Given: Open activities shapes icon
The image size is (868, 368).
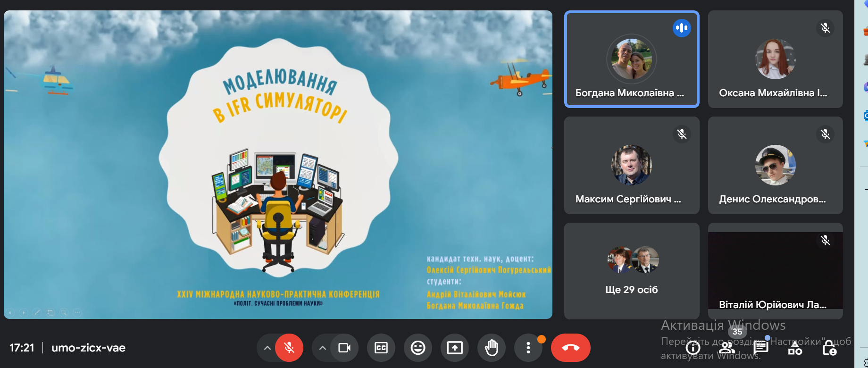Looking at the screenshot, I should click(x=795, y=348).
